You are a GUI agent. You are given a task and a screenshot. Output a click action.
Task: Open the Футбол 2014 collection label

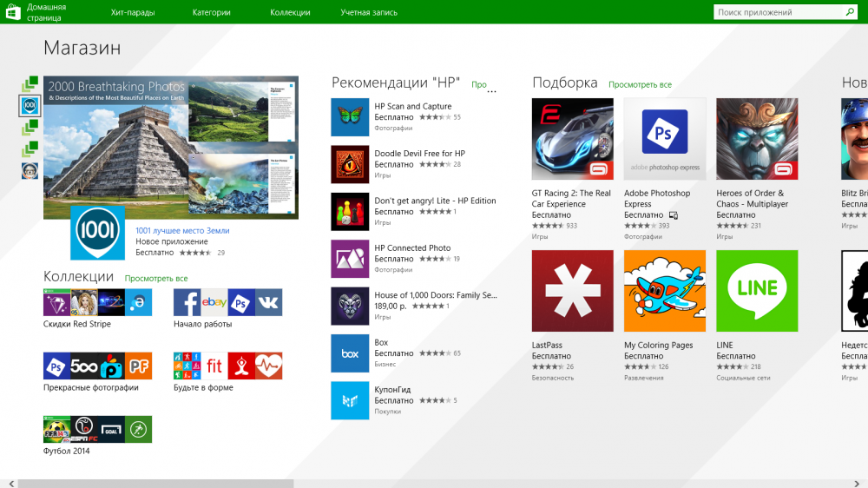(x=67, y=451)
